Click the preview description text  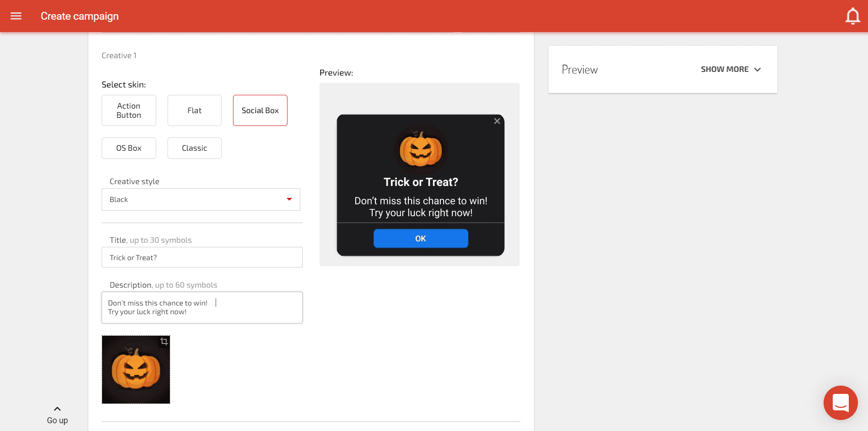(421, 207)
